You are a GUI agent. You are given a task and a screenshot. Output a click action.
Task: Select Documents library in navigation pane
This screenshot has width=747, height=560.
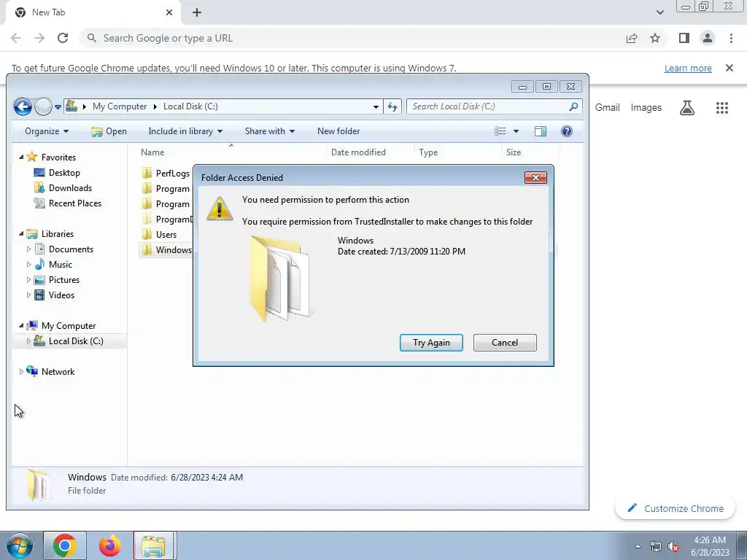pyautogui.click(x=71, y=249)
